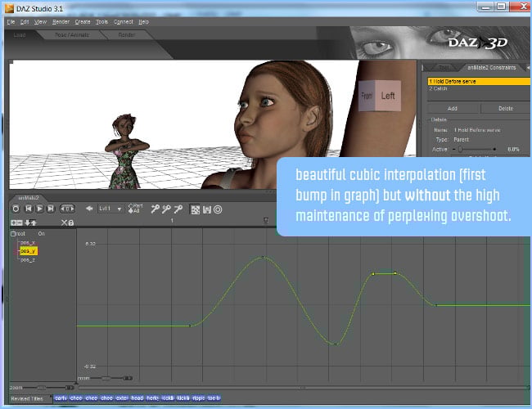Screen dimensions: 532x409
Task: Click the middle key icon in aniMate2
Action: coord(166,209)
